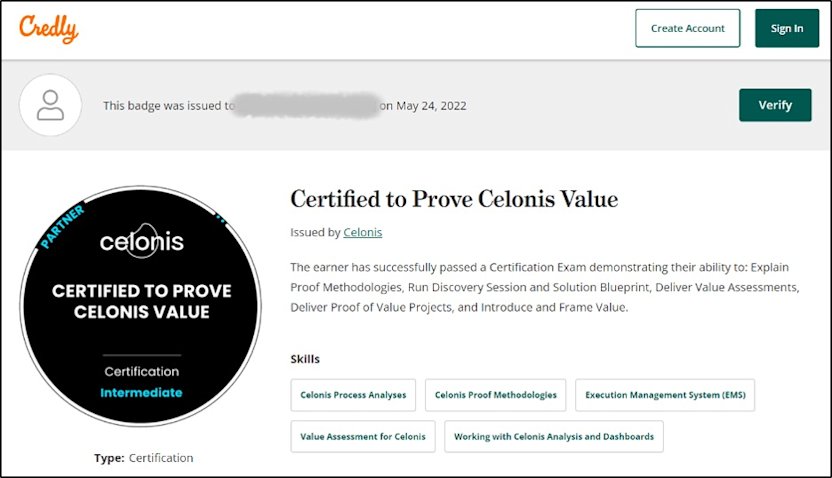Click the earner profile avatar icon
The width and height of the screenshot is (832, 478).
(x=50, y=105)
